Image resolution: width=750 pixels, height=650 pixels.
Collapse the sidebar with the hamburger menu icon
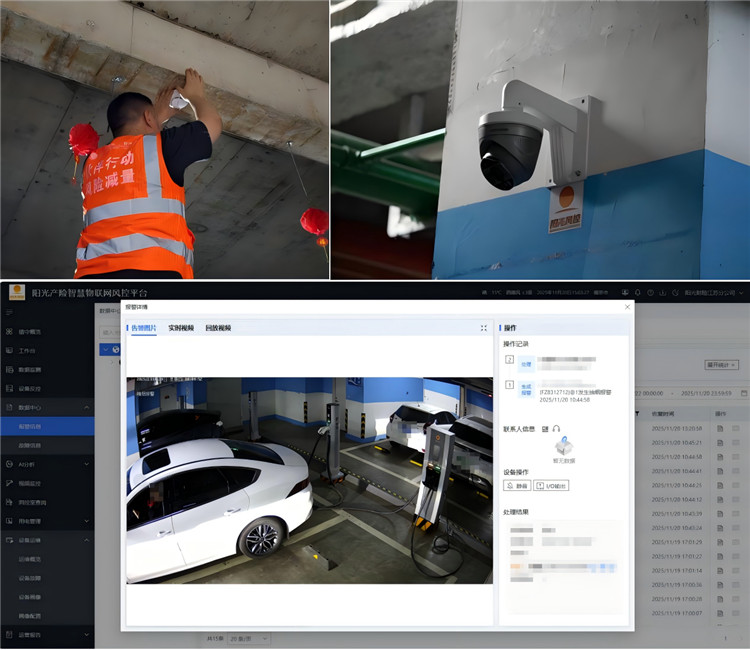pyautogui.click(x=10, y=313)
